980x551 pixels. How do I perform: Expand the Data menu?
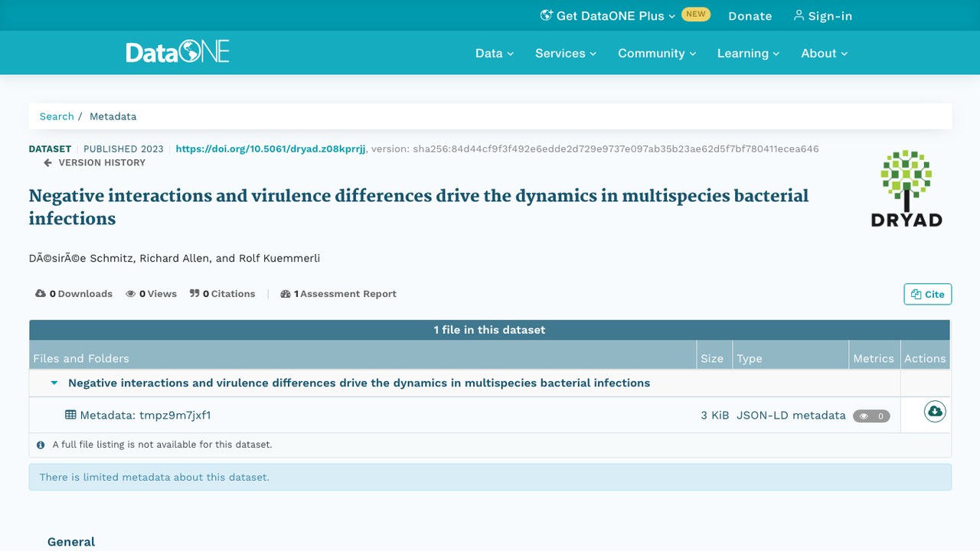[x=495, y=53]
